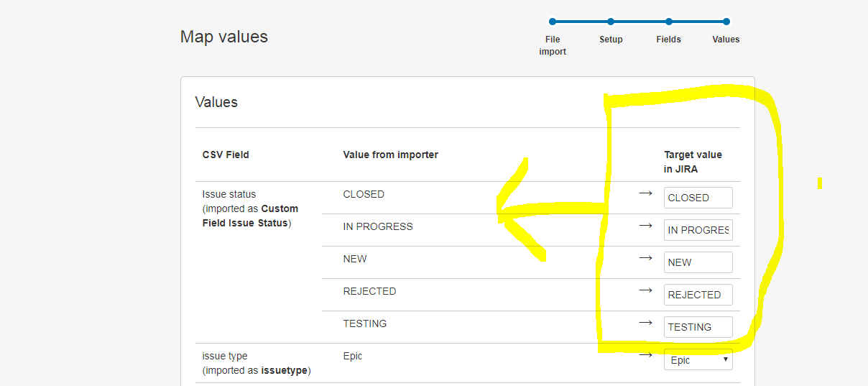Click the Setup step dot
The image size is (868, 386).
[611, 22]
